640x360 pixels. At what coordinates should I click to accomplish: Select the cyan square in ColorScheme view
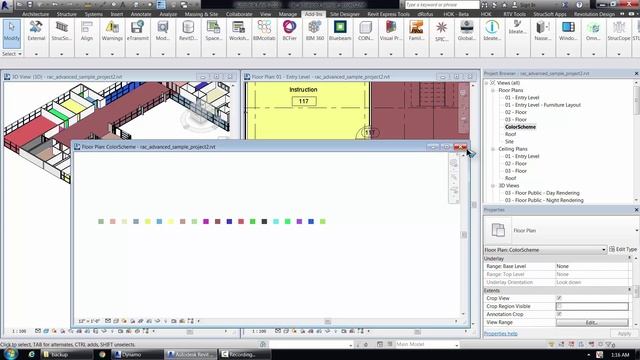tap(276, 222)
